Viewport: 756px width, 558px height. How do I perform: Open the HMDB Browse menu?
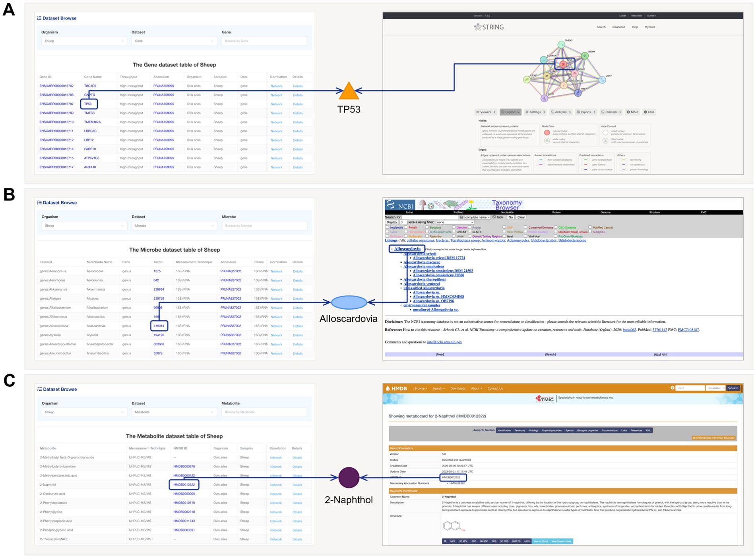pyautogui.click(x=421, y=388)
